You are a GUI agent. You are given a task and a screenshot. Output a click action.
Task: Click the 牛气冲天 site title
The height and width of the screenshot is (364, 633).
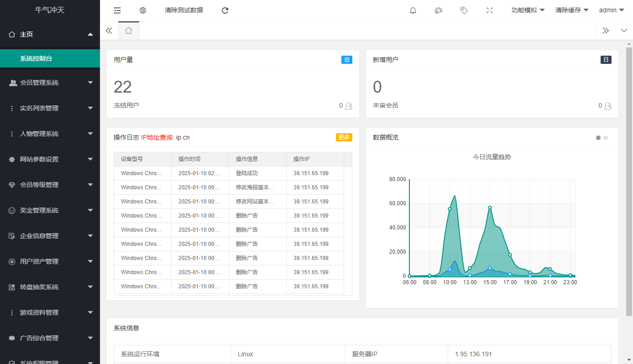click(x=50, y=10)
